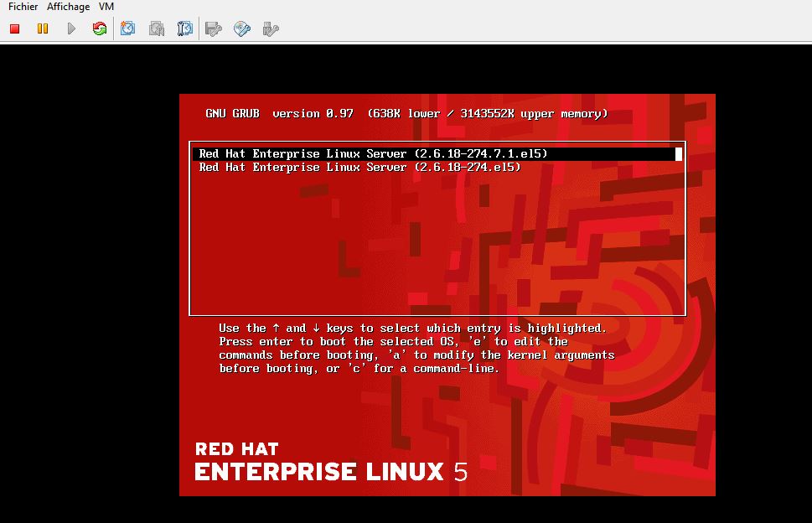Select GRUB entry 2.6.18-274.el5

click(x=437, y=168)
